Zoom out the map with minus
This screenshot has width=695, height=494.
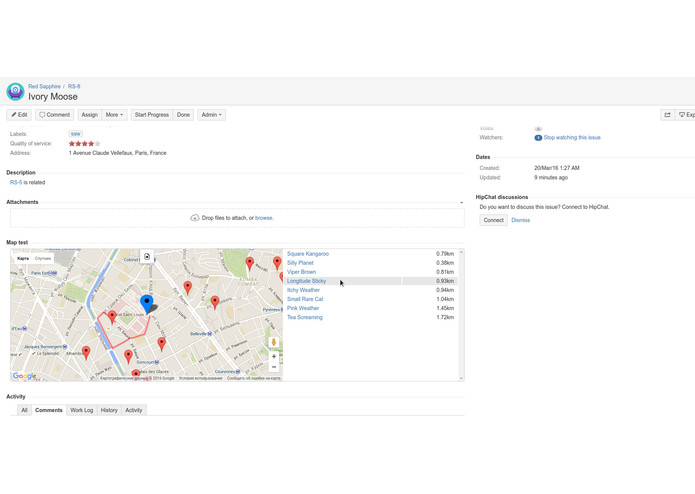pyautogui.click(x=274, y=367)
